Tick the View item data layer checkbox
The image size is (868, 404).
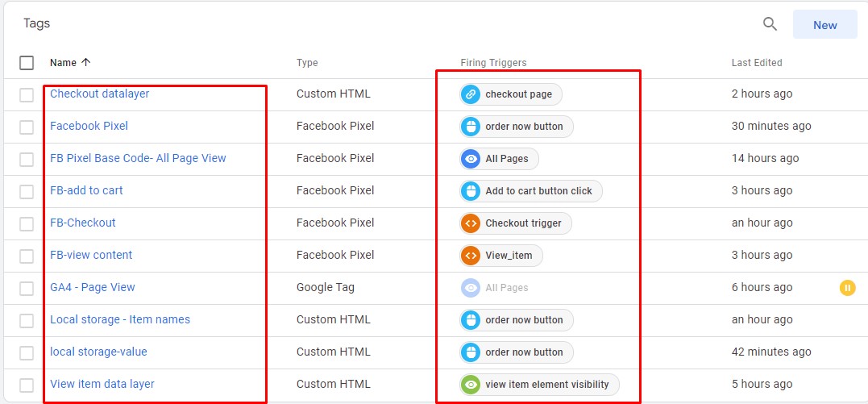(27, 385)
